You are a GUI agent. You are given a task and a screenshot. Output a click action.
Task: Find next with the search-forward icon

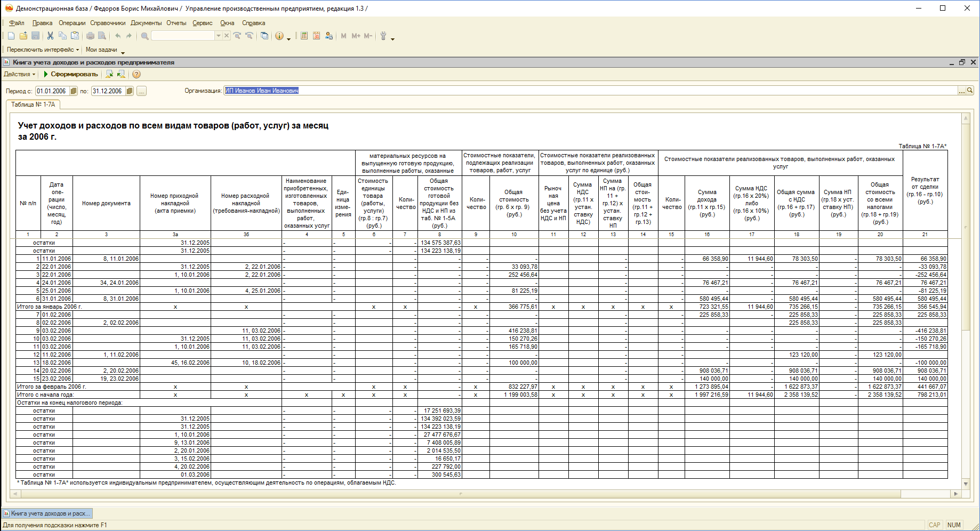[x=237, y=36]
